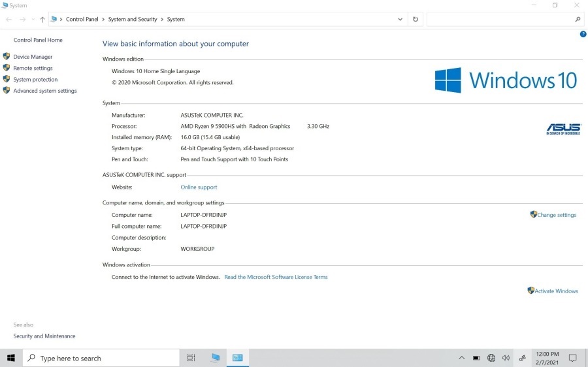Screen dimensions: 588x367
Task: Click the pen workspace tray icon
Action: click(x=523, y=358)
